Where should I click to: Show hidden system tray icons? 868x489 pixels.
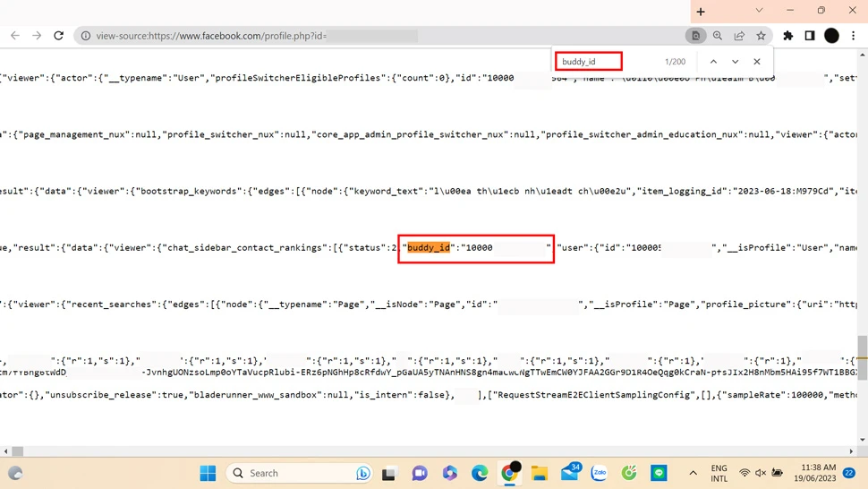693,473
